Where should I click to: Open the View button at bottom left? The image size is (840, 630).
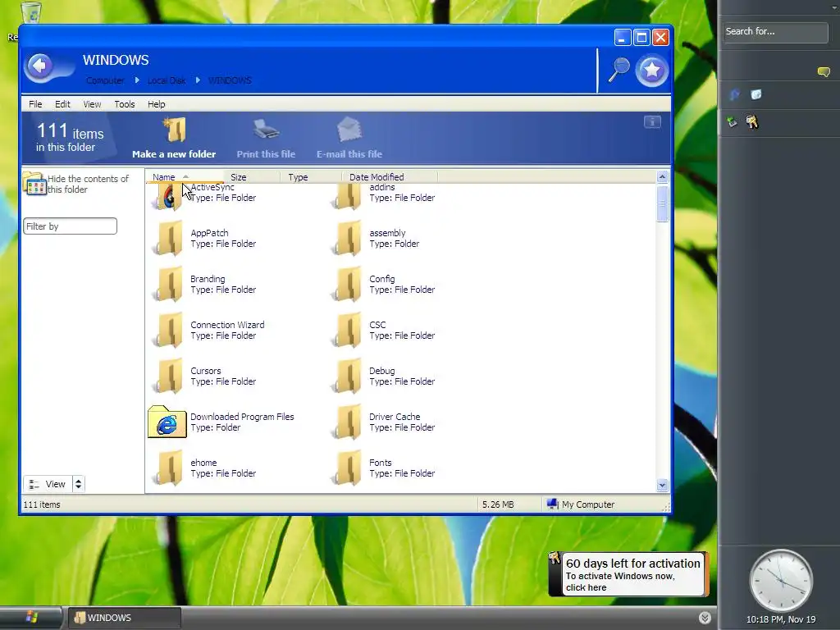pos(48,484)
